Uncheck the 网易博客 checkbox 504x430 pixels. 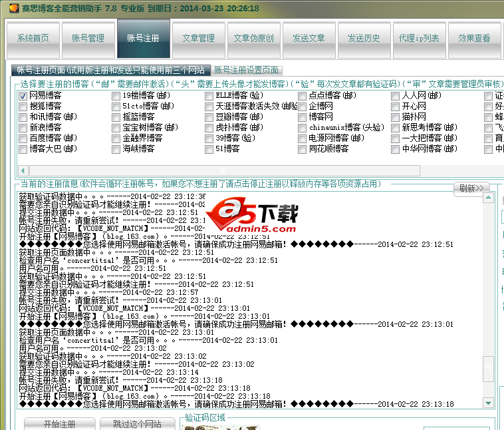[23, 96]
